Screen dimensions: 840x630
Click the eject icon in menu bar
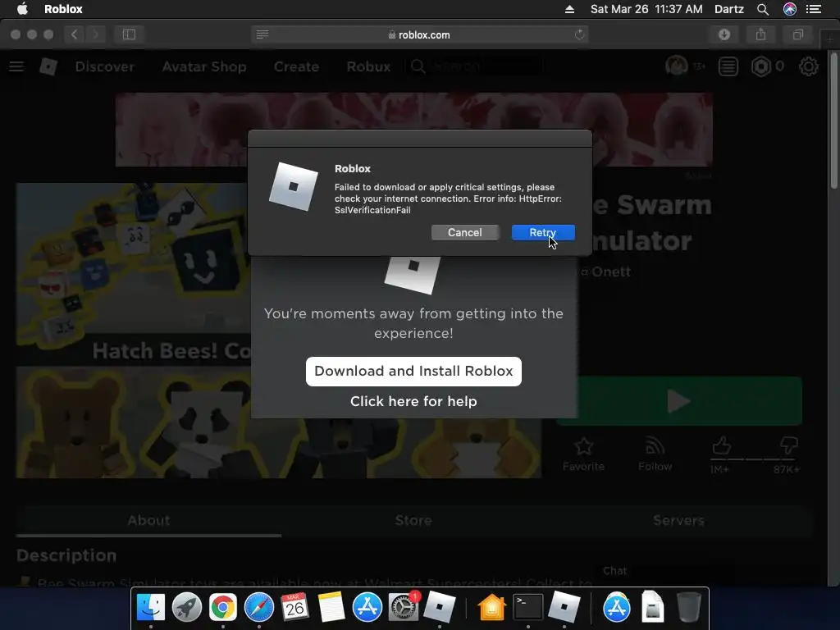tap(569, 9)
